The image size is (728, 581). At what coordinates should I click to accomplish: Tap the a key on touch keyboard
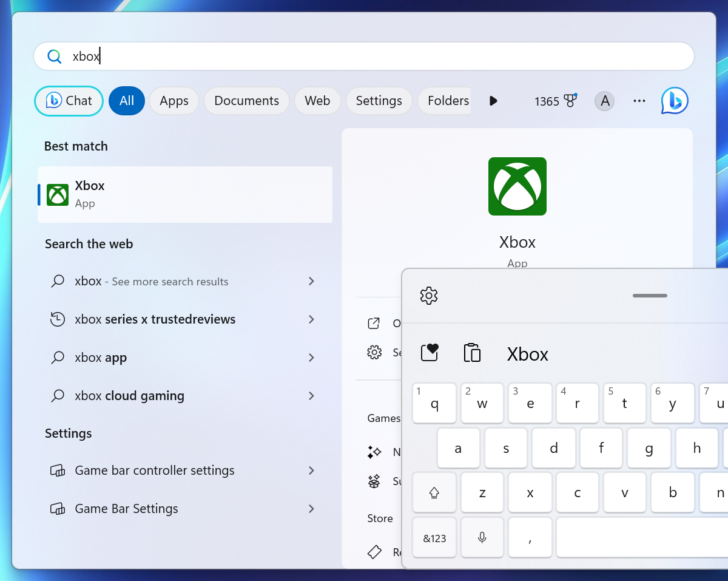[458, 448]
